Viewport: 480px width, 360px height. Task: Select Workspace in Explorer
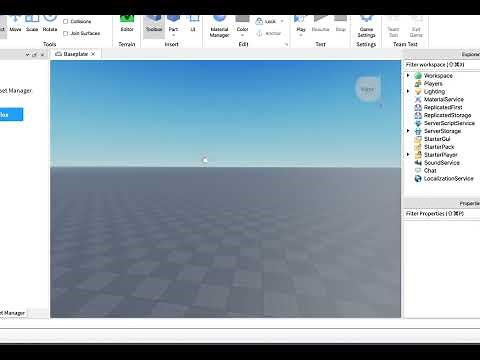tap(438, 76)
